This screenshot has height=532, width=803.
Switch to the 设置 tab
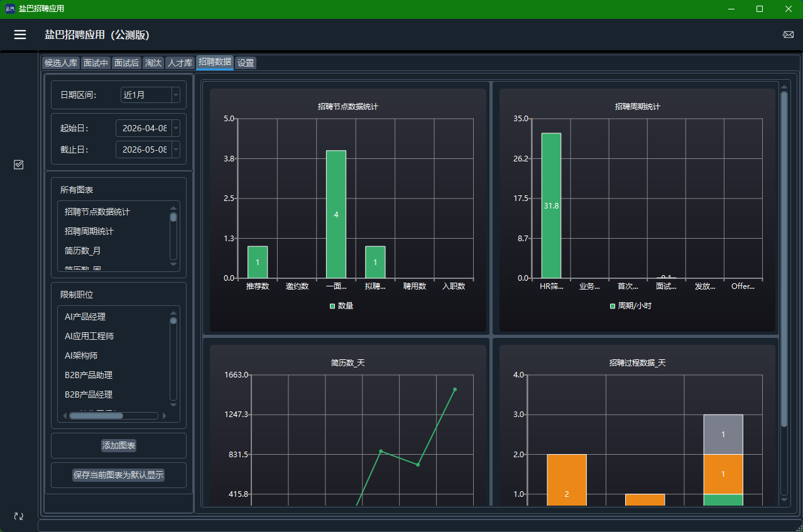pyautogui.click(x=246, y=63)
